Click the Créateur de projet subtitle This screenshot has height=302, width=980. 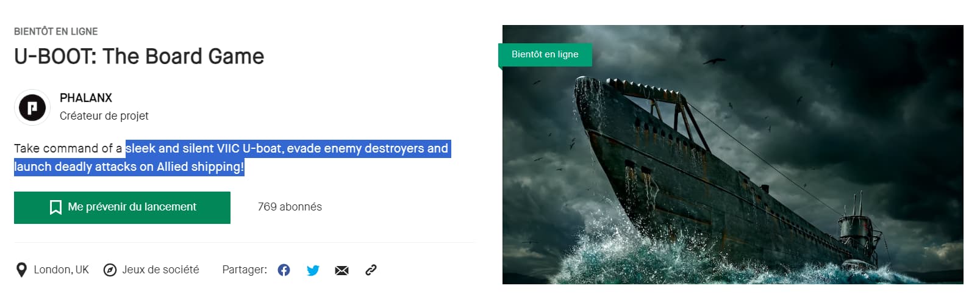pyautogui.click(x=104, y=116)
